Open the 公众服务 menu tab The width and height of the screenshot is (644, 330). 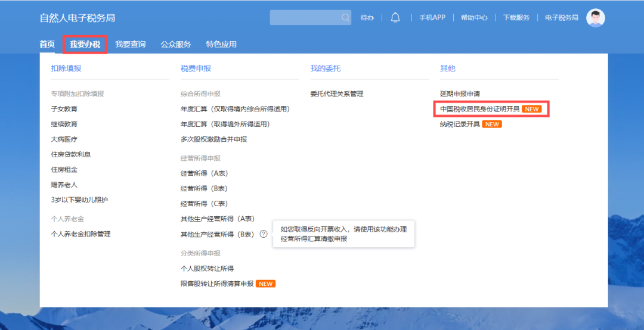tap(175, 44)
